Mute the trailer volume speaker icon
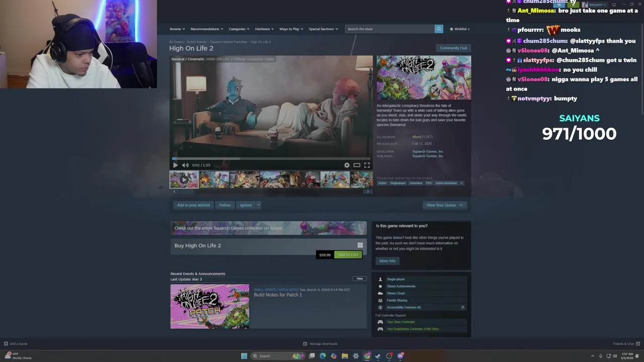Viewport: 644px width, 362px height. click(185, 165)
